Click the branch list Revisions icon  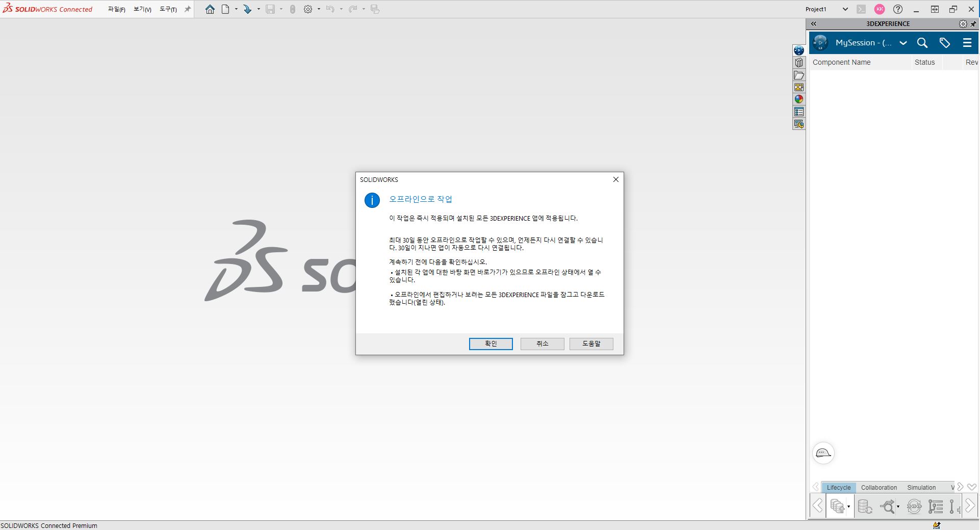click(x=936, y=506)
